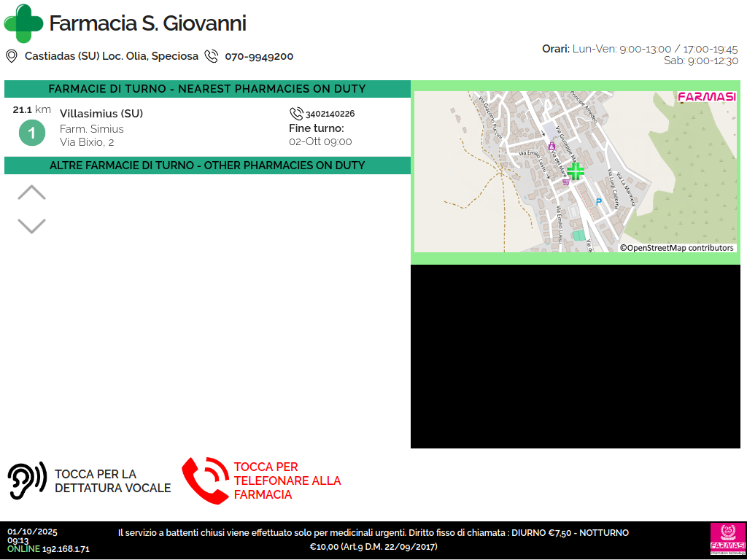Image resolution: width=747 pixels, height=560 pixels.
Task: Select the green number 1 pharmacy badge
Action: 31,133
